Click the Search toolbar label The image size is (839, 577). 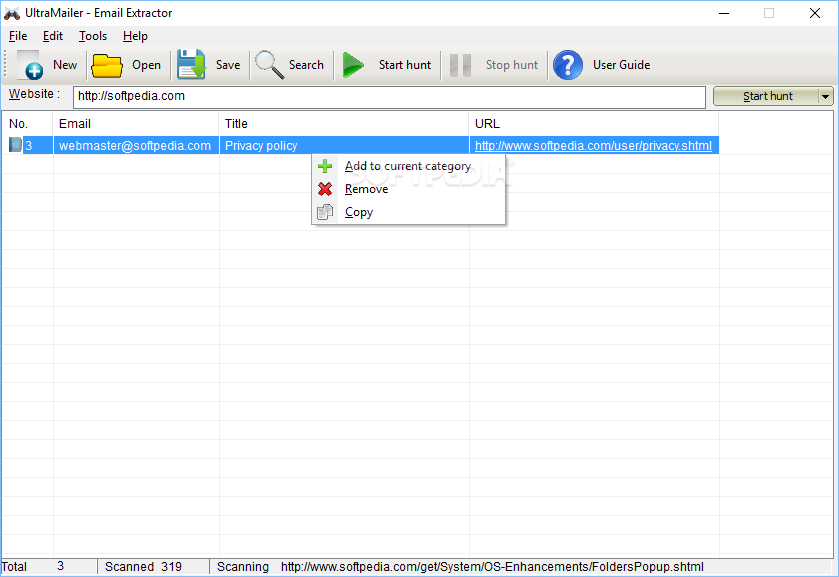click(306, 65)
